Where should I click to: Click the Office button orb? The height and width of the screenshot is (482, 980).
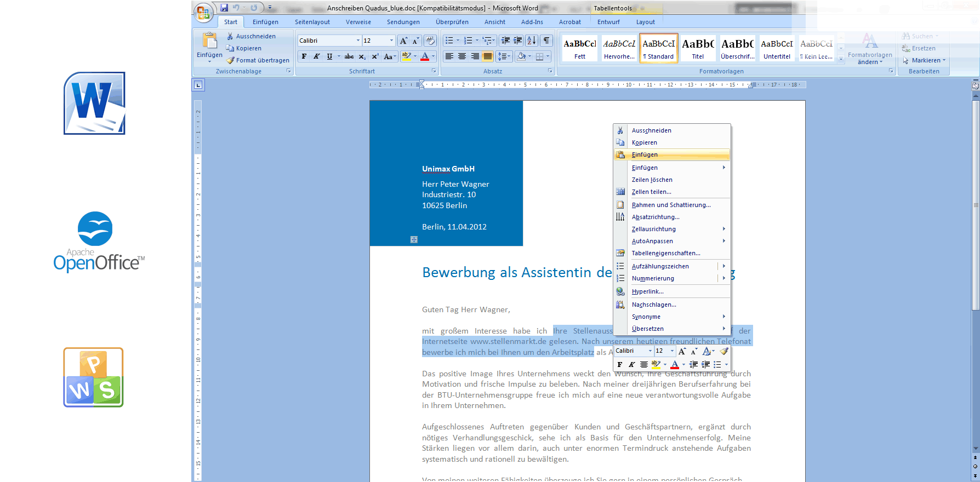click(203, 12)
